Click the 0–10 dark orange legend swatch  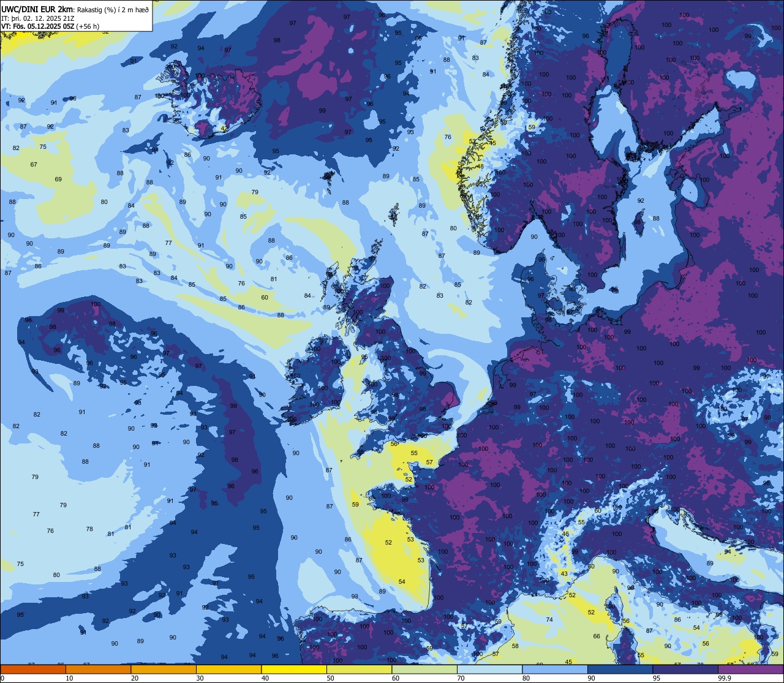click(x=33, y=669)
